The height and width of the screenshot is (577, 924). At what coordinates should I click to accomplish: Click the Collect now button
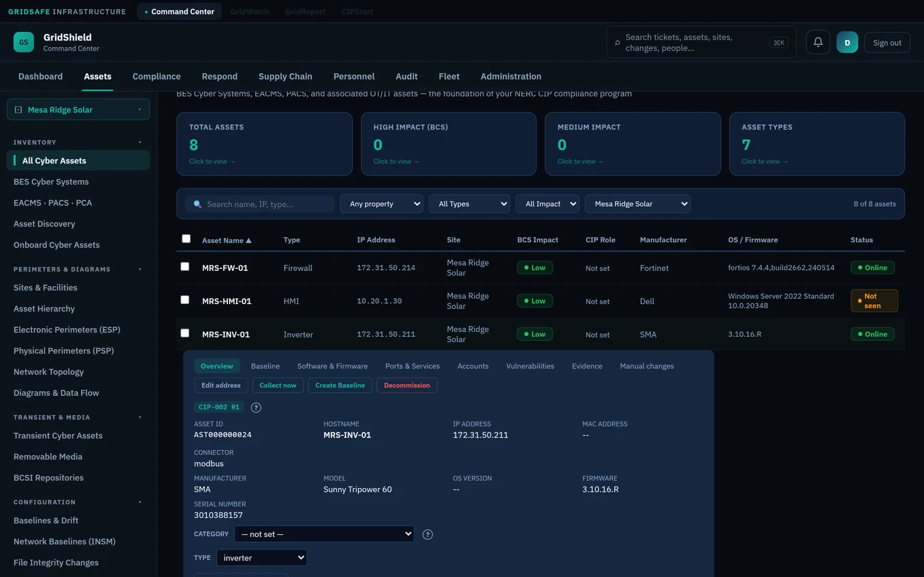277,386
